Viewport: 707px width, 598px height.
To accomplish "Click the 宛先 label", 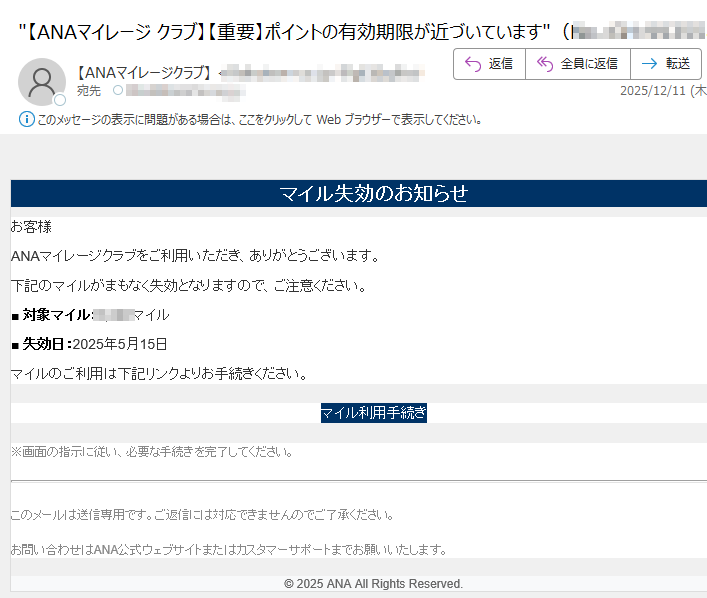I will click(x=90, y=91).
